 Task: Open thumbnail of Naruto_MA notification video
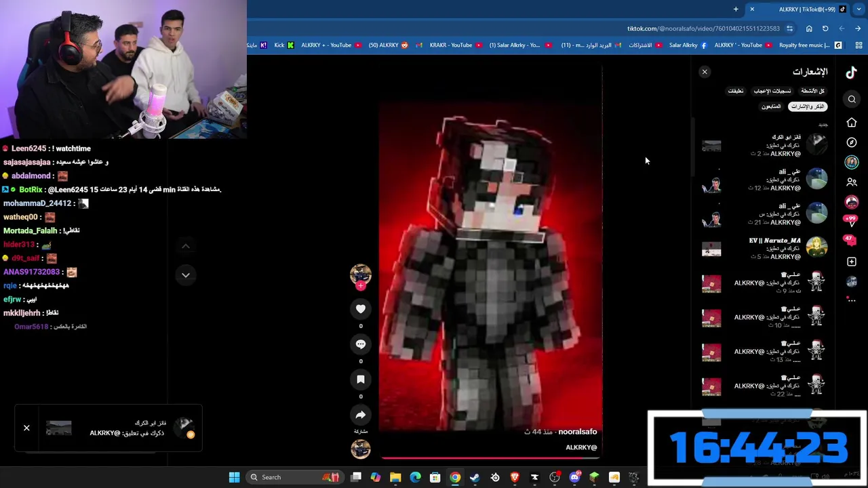(x=711, y=249)
